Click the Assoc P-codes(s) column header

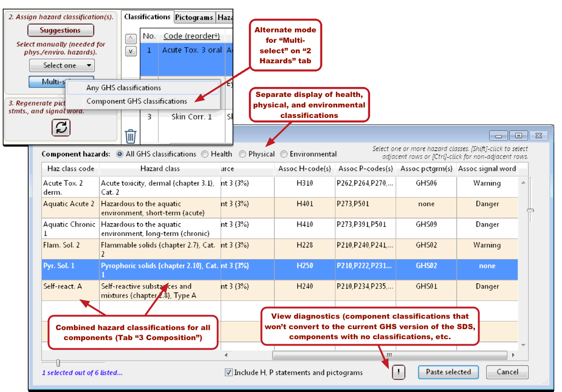point(366,168)
